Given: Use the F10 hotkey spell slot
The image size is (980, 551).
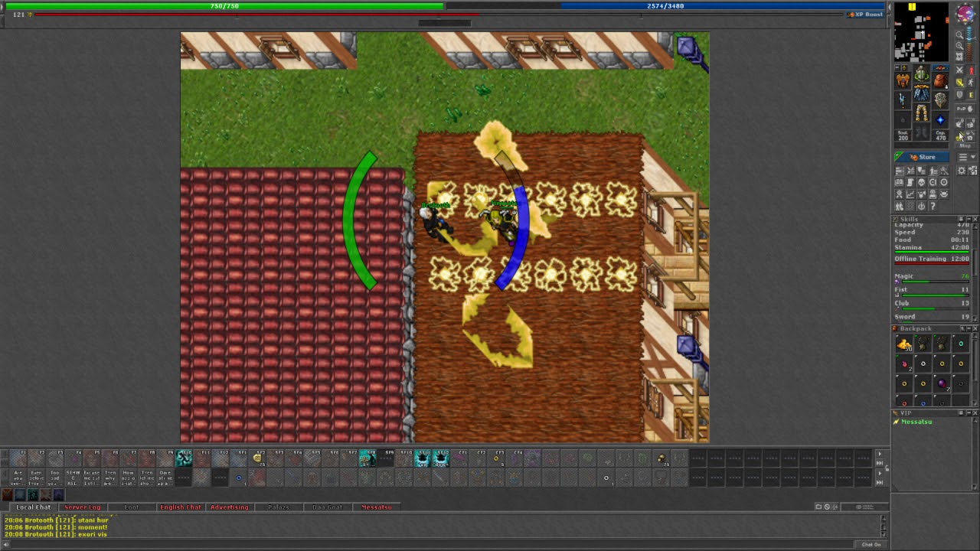Looking at the screenshot, I should (184, 458).
